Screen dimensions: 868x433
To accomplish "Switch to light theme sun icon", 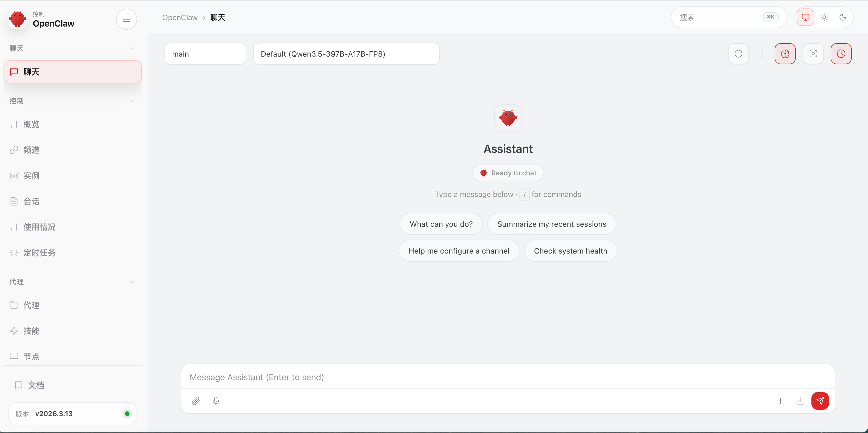I will (824, 17).
